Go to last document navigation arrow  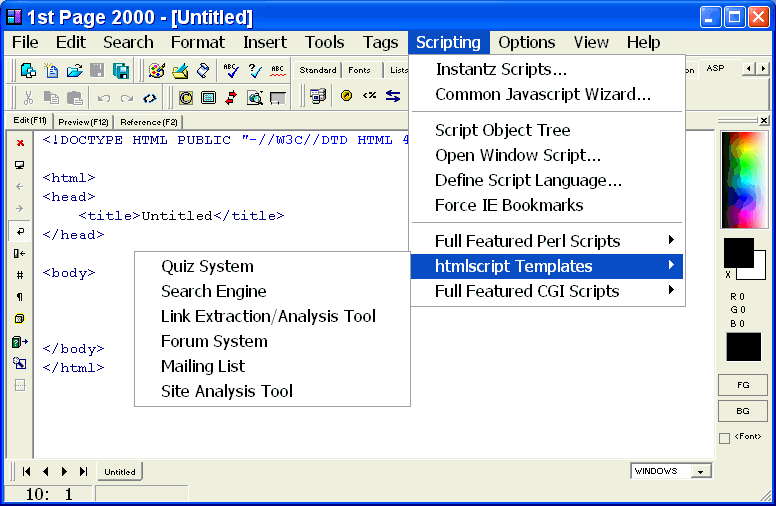pyautogui.click(x=83, y=471)
